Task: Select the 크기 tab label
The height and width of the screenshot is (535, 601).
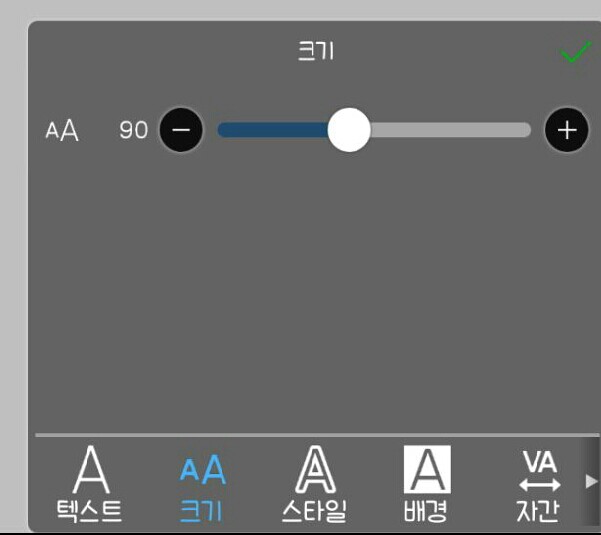Action: pos(202,512)
